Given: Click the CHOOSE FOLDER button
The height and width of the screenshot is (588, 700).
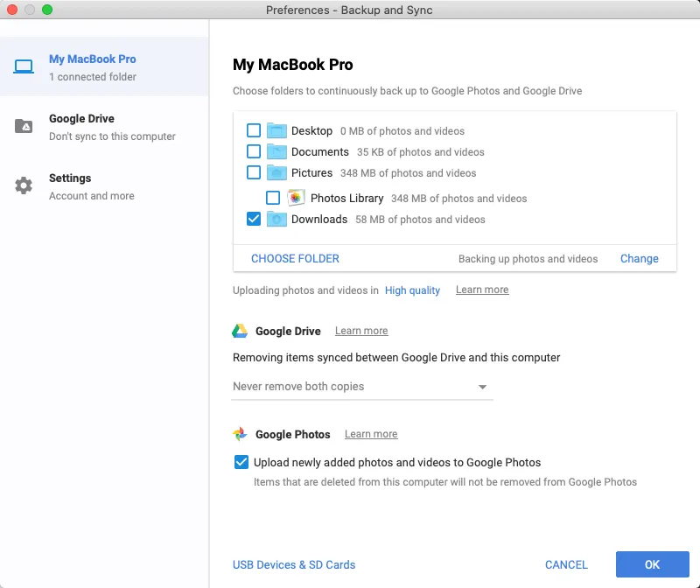Looking at the screenshot, I should pyautogui.click(x=294, y=258).
